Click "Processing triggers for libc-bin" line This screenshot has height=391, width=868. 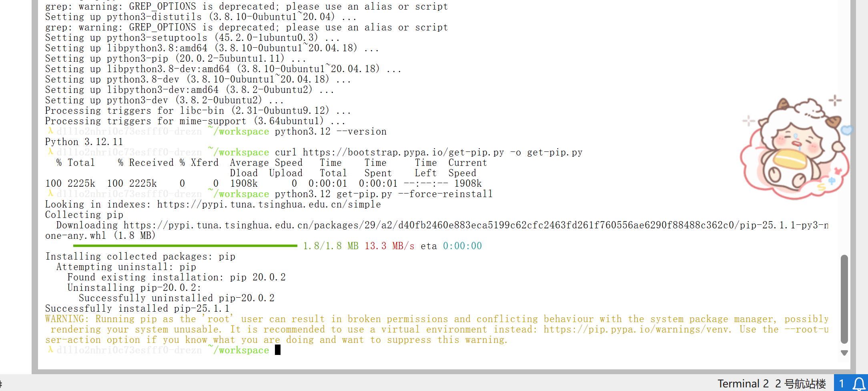(198, 111)
